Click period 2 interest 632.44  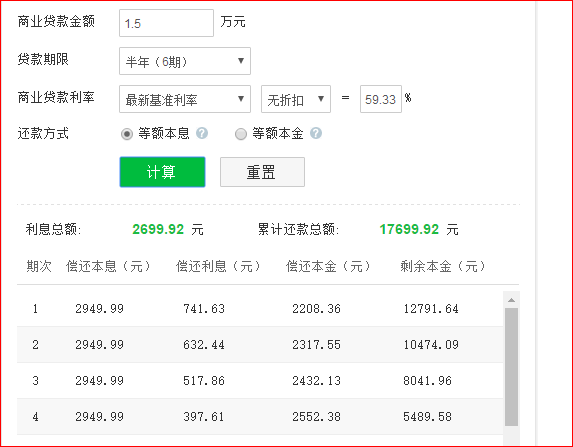click(204, 345)
